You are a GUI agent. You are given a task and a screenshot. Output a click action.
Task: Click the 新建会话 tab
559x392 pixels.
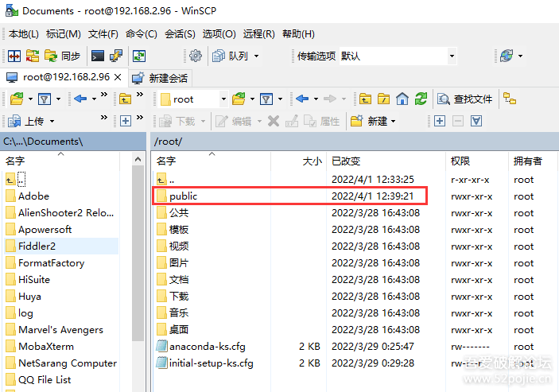tap(160, 78)
